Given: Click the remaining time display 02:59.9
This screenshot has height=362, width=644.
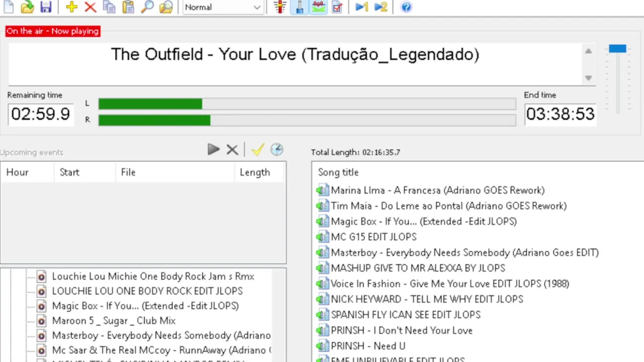Looking at the screenshot, I should pyautogui.click(x=41, y=114).
